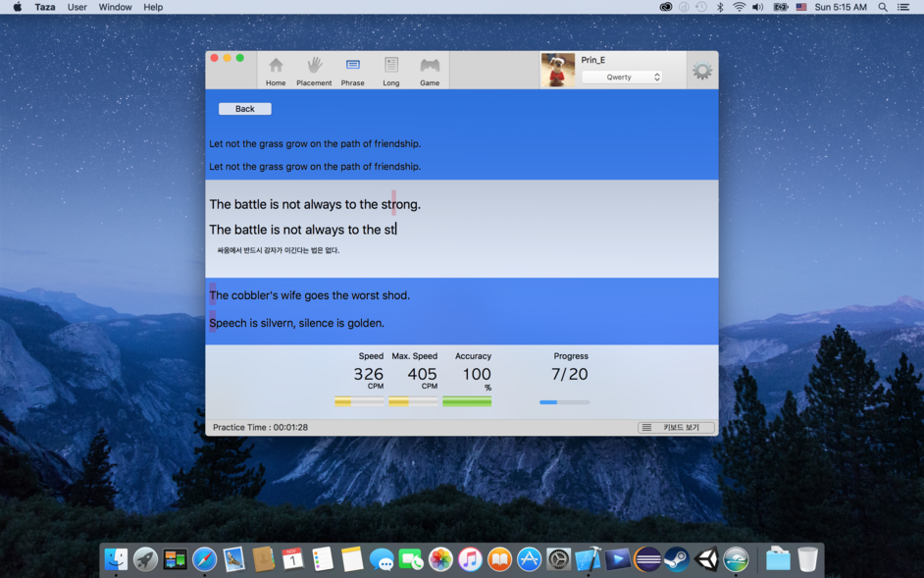Click the Korean translation text
This screenshot has width=924, height=578.
[279, 250]
